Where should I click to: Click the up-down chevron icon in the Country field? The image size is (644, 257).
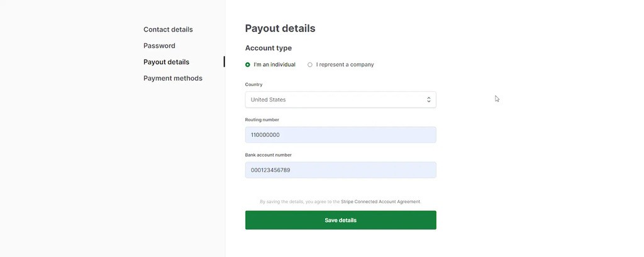pyautogui.click(x=429, y=99)
